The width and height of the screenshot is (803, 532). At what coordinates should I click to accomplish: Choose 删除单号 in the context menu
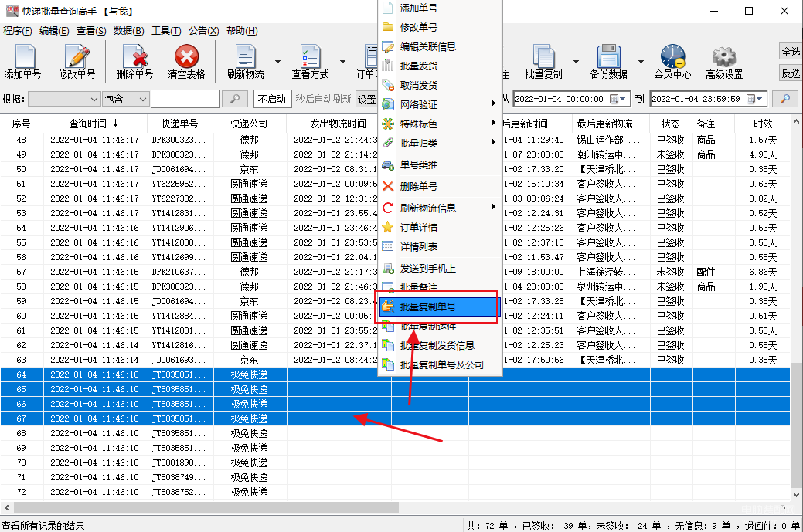(x=441, y=186)
